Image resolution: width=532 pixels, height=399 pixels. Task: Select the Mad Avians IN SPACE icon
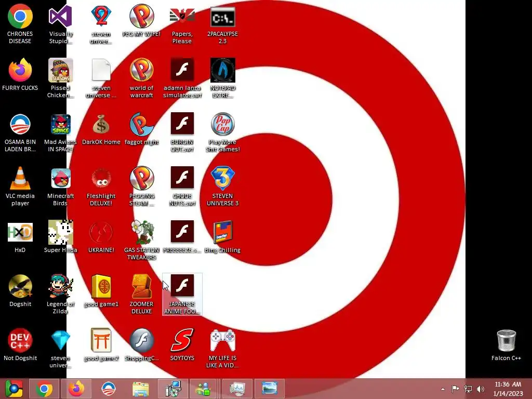60,132
